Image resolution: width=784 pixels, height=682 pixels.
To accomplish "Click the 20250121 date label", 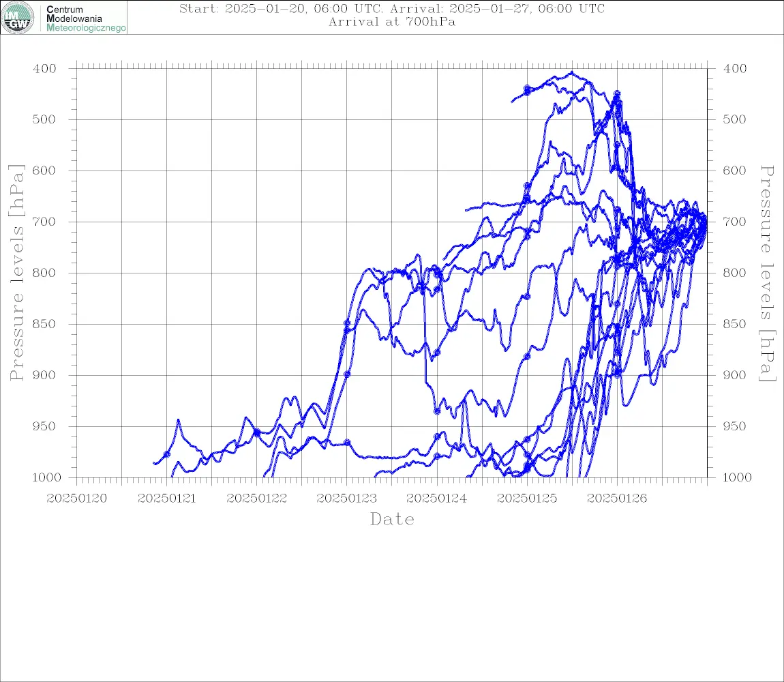I will [x=167, y=499].
